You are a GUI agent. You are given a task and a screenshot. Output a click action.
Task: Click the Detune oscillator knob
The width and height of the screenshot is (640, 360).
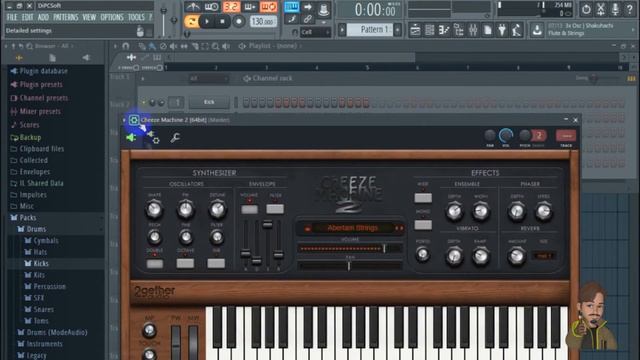point(217,209)
